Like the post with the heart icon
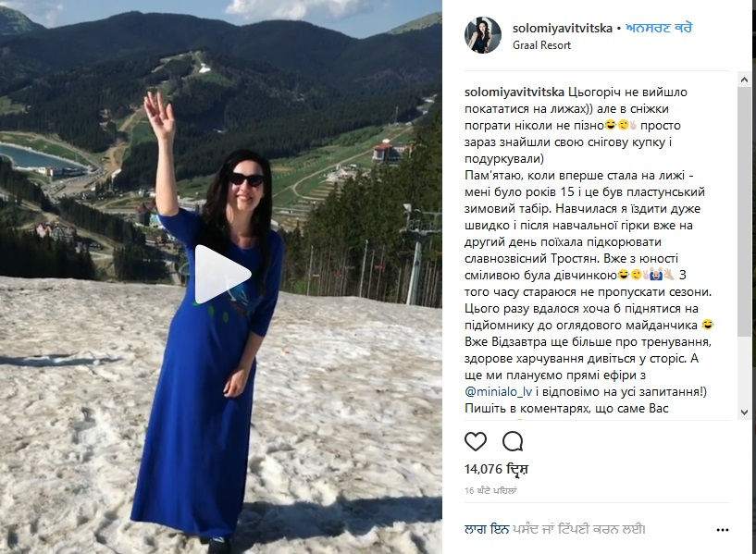 coord(476,441)
